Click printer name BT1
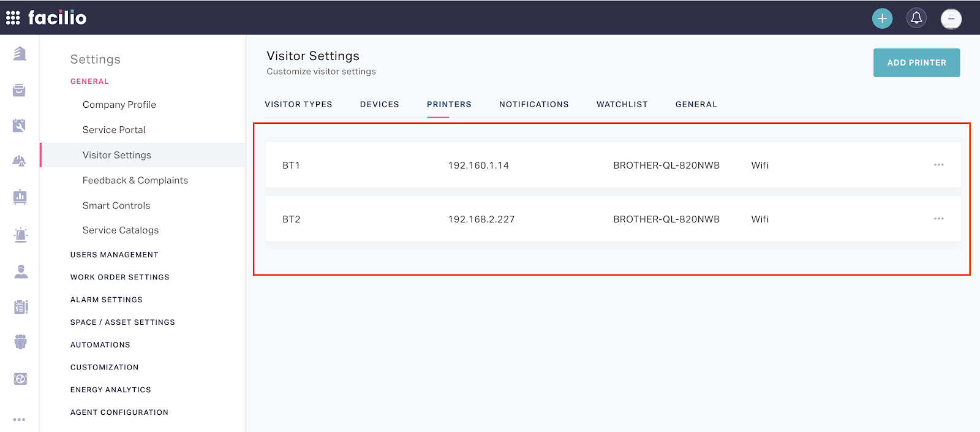 pyautogui.click(x=291, y=165)
